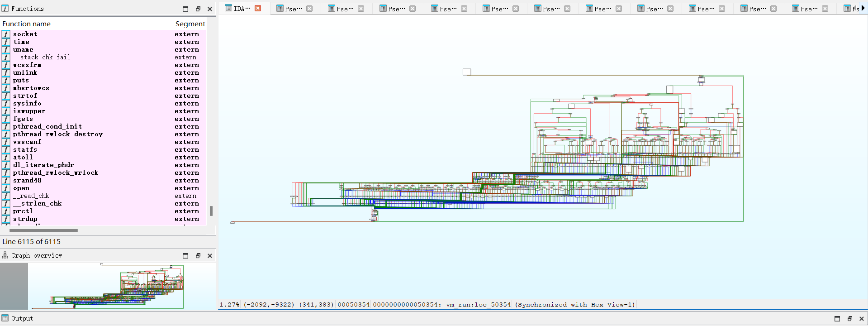Maximize the Graph overview panel
This screenshot has height=326, width=868.
[185, 255]
